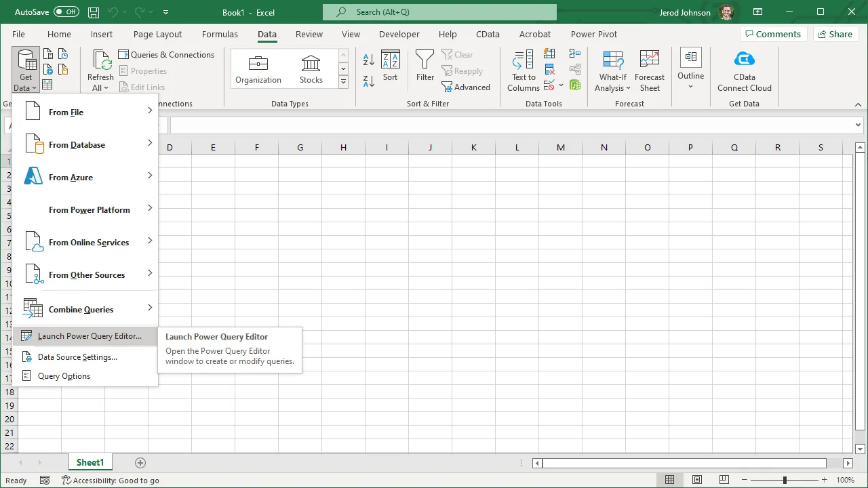Click the From Text/CSV icon
The height and width of the screenshot is (488, 868).
point(48,54)
